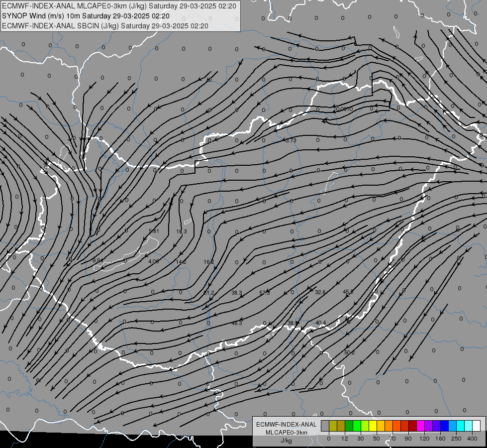Select the pure blue legend swatch

pos(444,426)
